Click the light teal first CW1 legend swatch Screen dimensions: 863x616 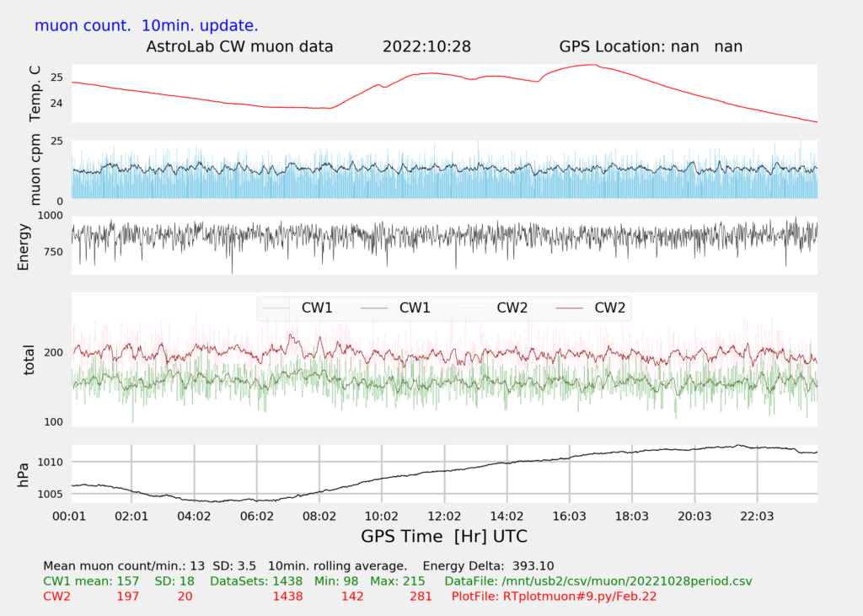tap(276, 308)
